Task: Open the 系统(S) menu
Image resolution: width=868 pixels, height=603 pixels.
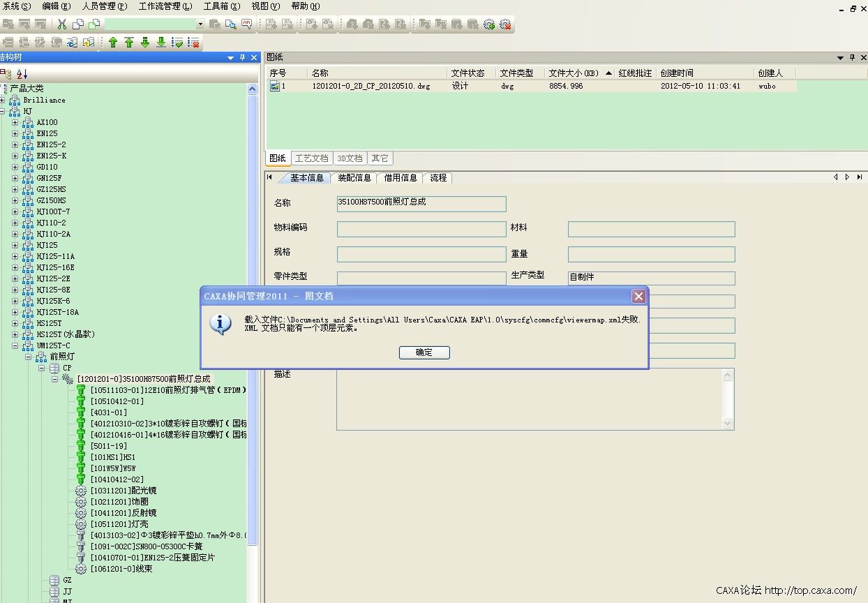Action: pos(17,6)
